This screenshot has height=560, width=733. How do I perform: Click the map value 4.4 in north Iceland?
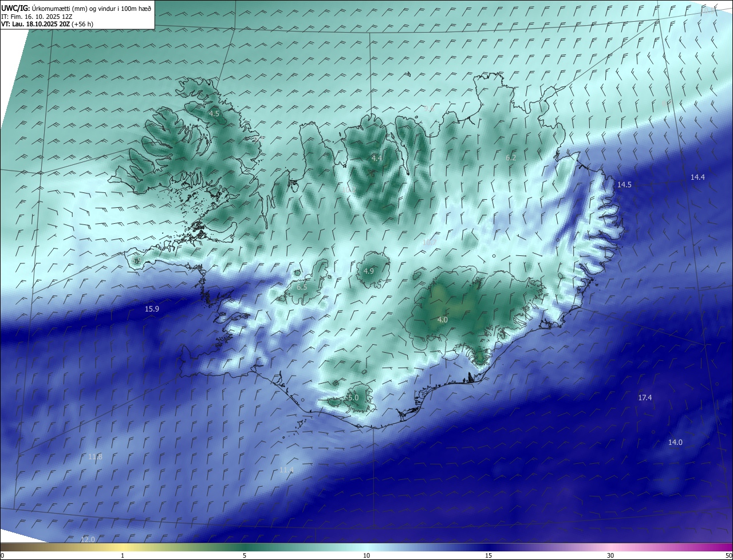pos(376,158)
